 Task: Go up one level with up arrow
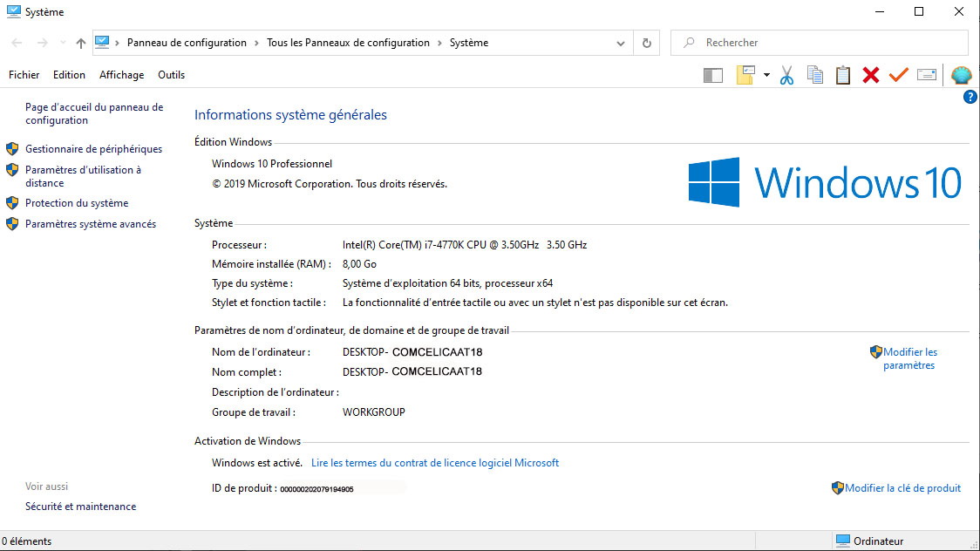click(80, 43)
